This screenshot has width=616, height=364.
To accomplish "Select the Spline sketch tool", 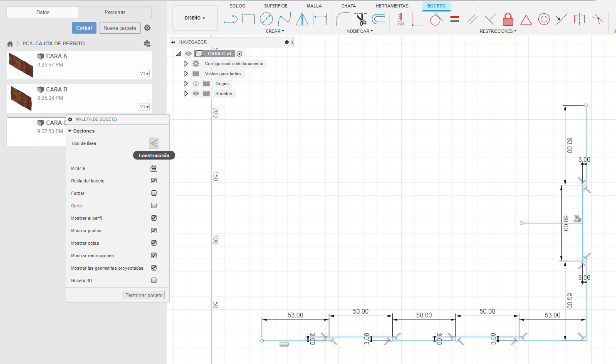I will coord(284,19).
